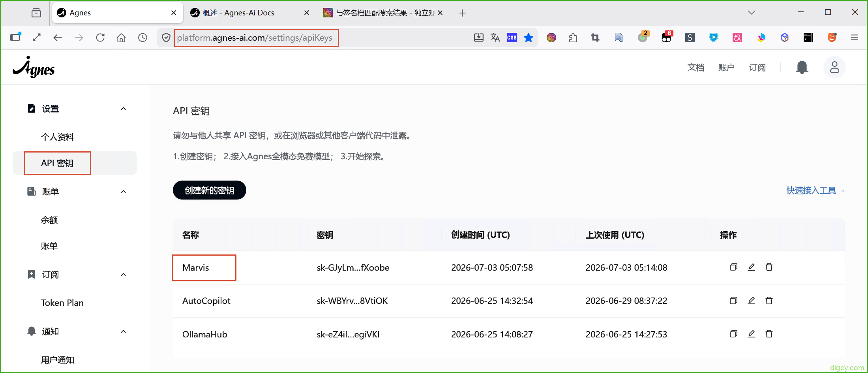
Task: Open 订阅 in the top navigation
Action: click(x=757, y=68)
